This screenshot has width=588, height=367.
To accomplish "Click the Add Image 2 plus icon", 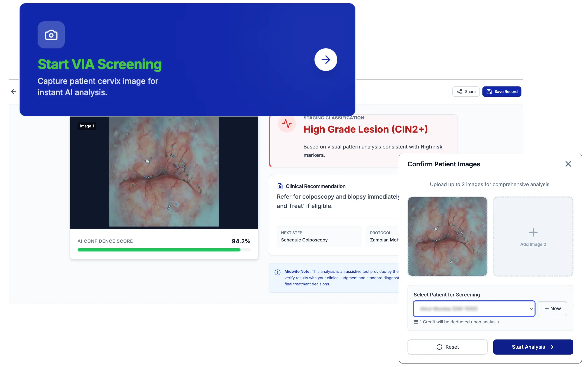I will 533,232.
